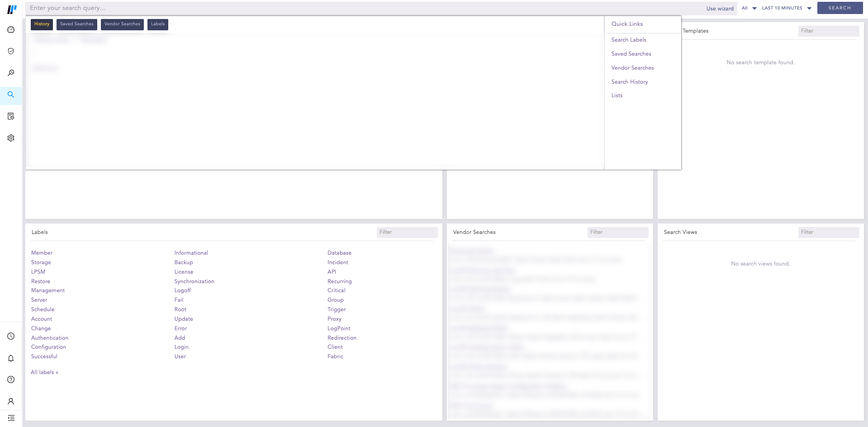Image resolution: width=868 pixels, height=427 pixels.
Task: Open the Settings gear icon
Action: [10, 138]
